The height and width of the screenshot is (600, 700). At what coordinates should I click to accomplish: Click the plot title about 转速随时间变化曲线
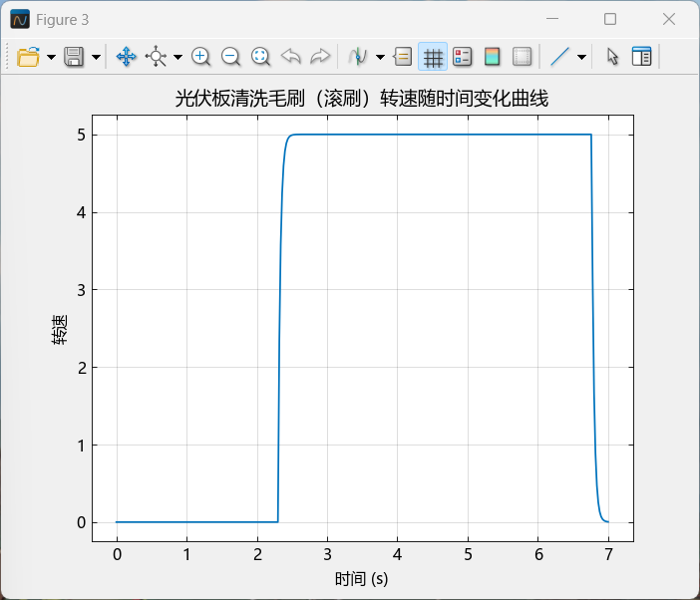[x=361, y=98]
